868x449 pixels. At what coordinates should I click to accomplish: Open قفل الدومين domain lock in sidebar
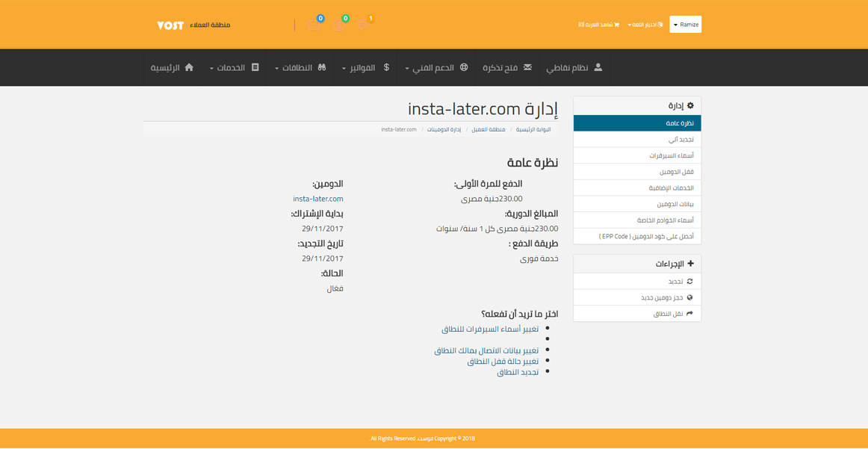[637, 172]
